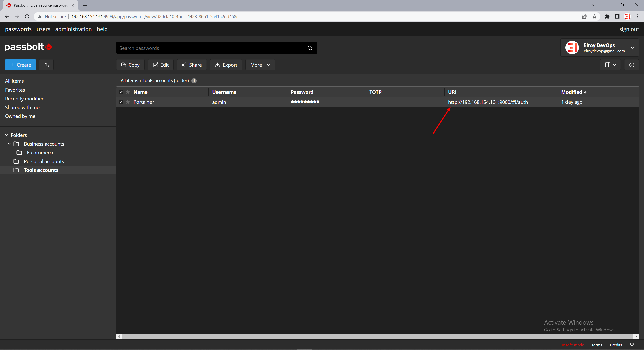Click sign out
Viewport: 644px width, 350px height.
(x=629, y=29)
